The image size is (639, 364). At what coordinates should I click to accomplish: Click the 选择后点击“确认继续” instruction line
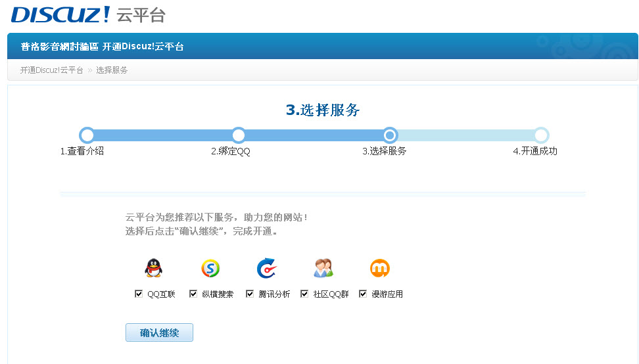tap(201, 231)
